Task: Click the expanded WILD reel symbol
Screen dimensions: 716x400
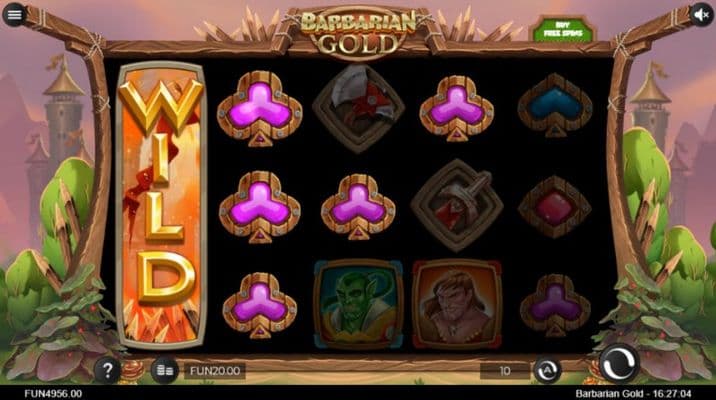Action: coord(161,205)
